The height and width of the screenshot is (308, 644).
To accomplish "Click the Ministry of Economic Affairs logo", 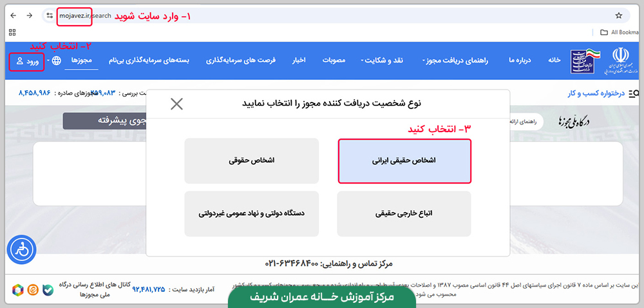I will tap(585, 61).
